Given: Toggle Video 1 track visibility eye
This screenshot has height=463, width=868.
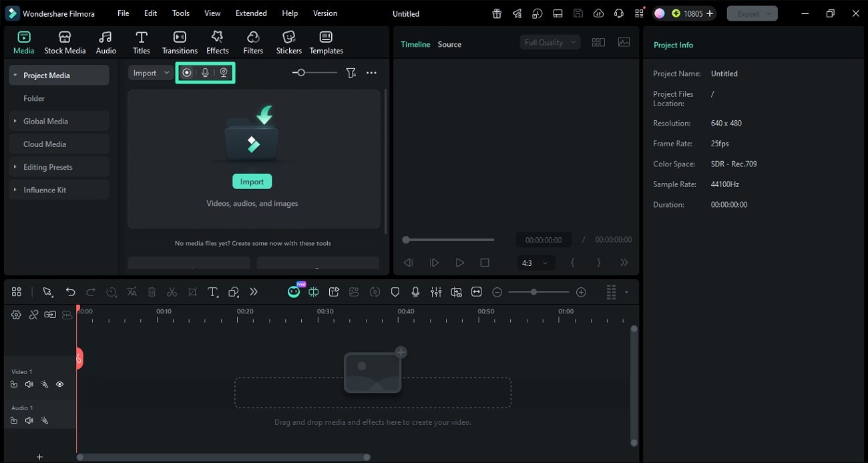Looking at the screenshot, I should 59,384.
